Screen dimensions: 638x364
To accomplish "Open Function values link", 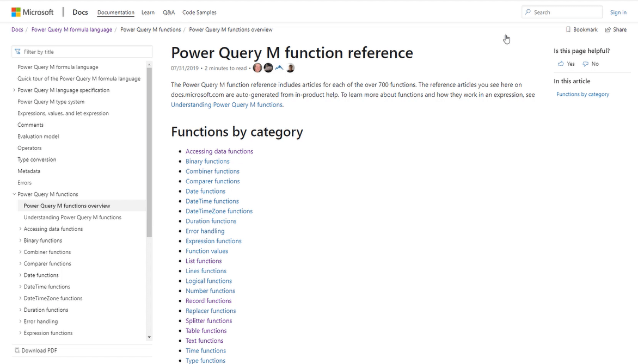I will [x=207, y=251].
